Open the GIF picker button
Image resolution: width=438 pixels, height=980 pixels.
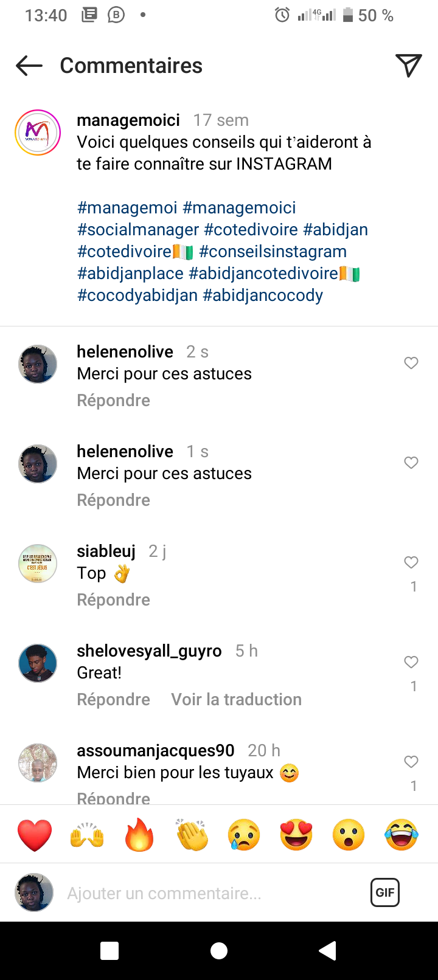385,892
